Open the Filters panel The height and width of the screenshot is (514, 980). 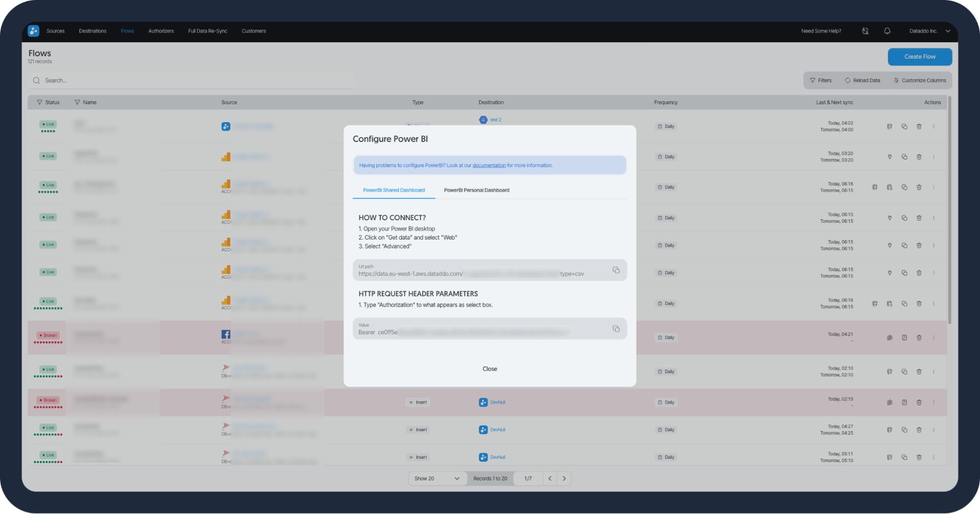821,80
